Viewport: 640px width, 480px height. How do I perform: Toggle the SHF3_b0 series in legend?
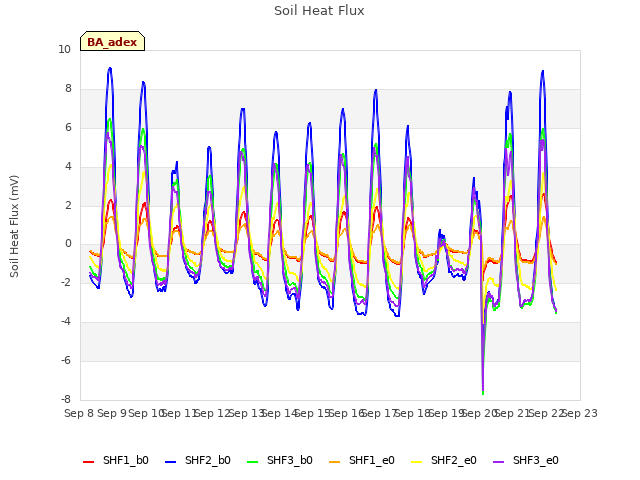(280, 460)
